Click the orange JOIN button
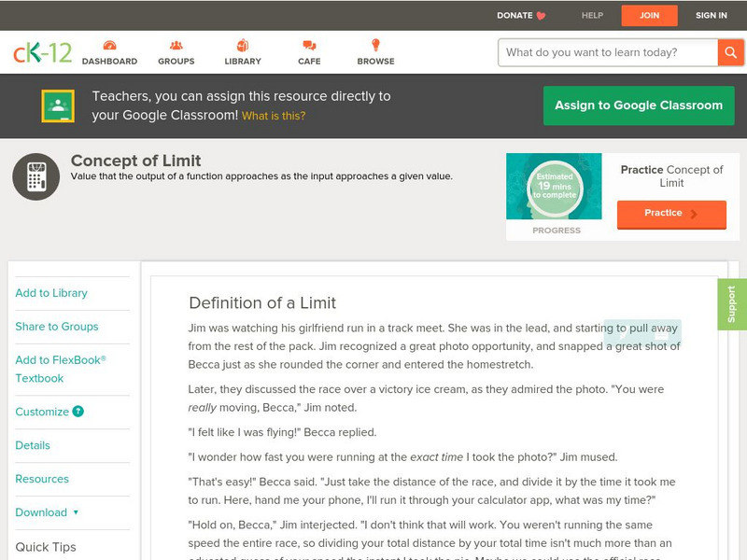This screenshot has height=560, width=747. 649,16
